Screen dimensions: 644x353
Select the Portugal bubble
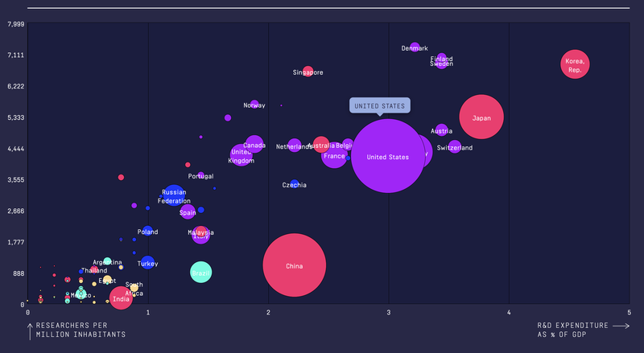click(200, 174)
